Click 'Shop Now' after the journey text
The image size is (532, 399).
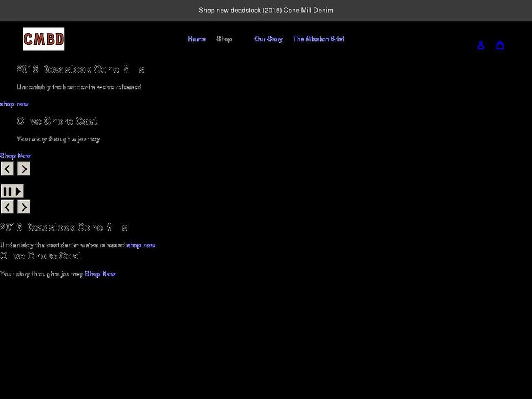[x=100, y=273]
